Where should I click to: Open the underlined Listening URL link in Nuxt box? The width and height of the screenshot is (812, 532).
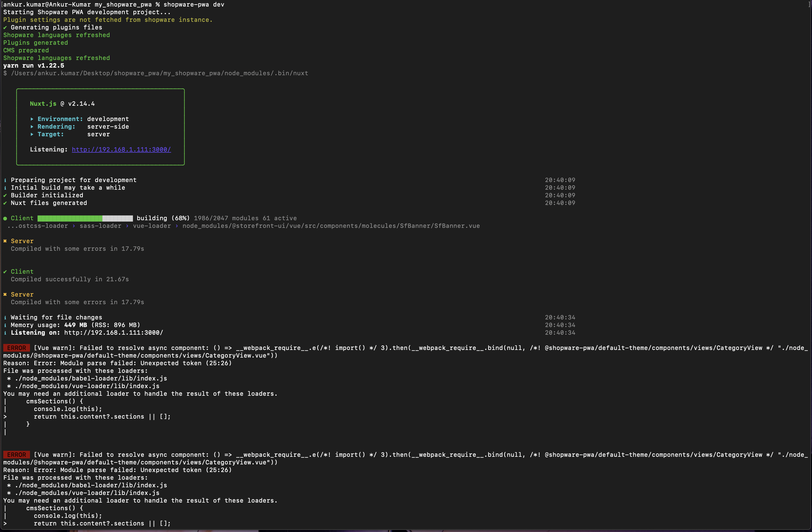[121, 149]
